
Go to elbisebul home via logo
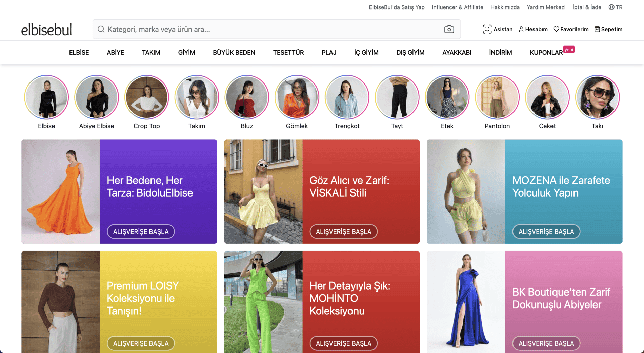point(46,29)
